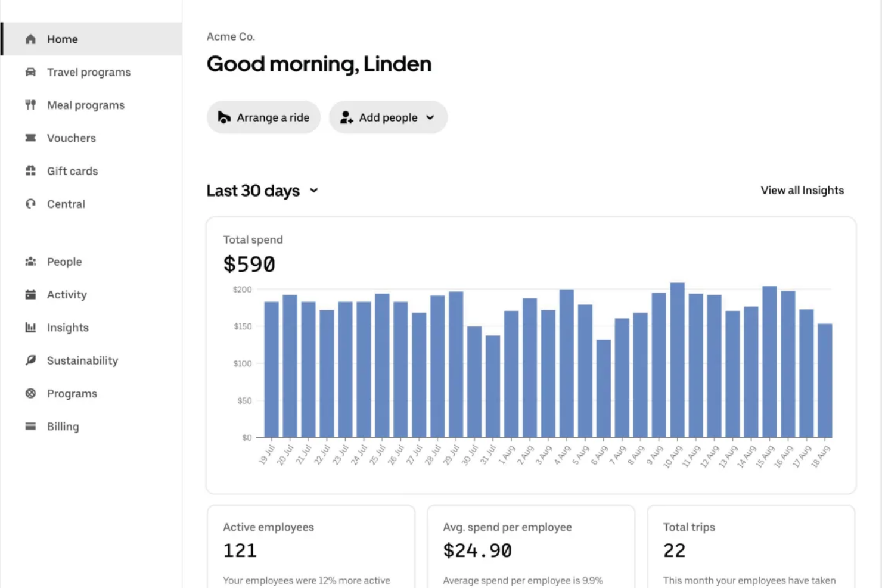The image size is (882, 588).
Task: Click the tallest bar for 10 Aug
Action: click(x=676, y=357)
